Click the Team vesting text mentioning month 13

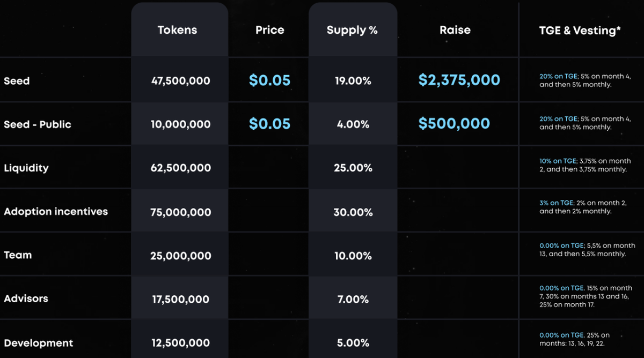[587, 250]
